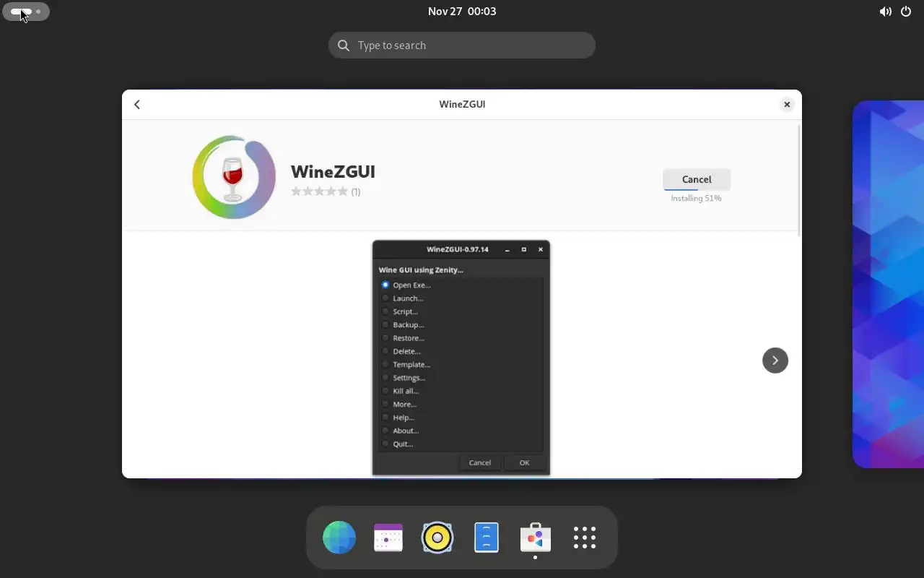
Task: Click the "WineZGUI" heading text
Action: point(333,172)
